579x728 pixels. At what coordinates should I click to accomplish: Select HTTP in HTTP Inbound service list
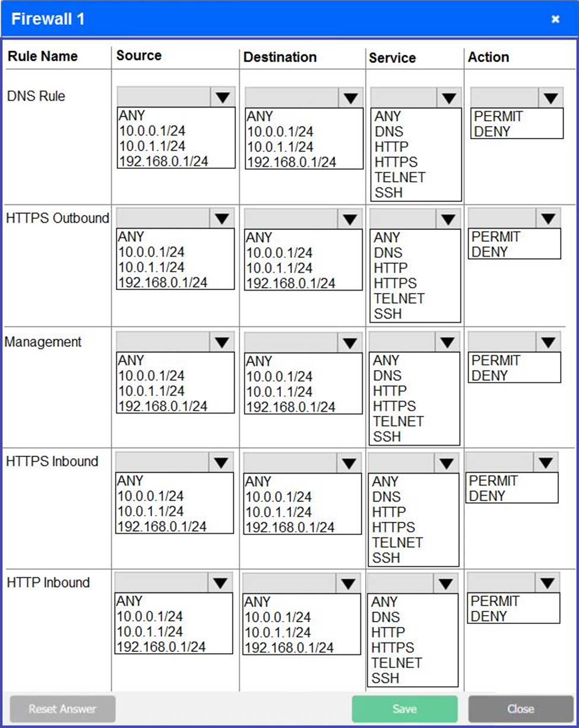388,632
